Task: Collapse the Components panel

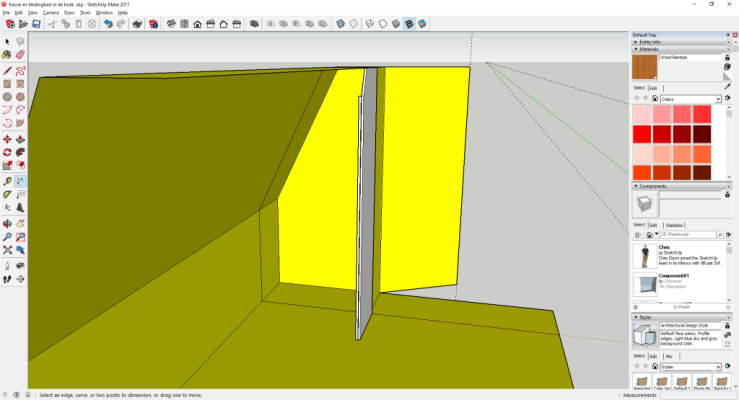Action: coord(636,186)
